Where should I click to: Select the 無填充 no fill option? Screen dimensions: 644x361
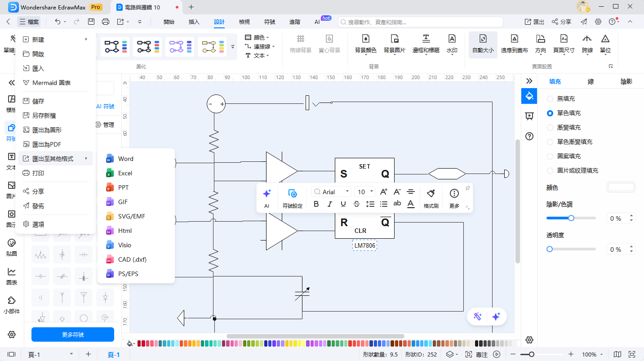click(x=550, y=98)
